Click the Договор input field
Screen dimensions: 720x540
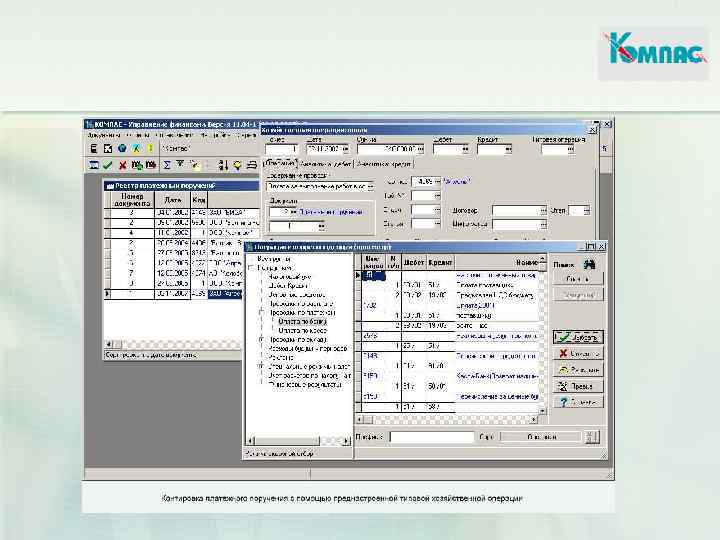516,210
